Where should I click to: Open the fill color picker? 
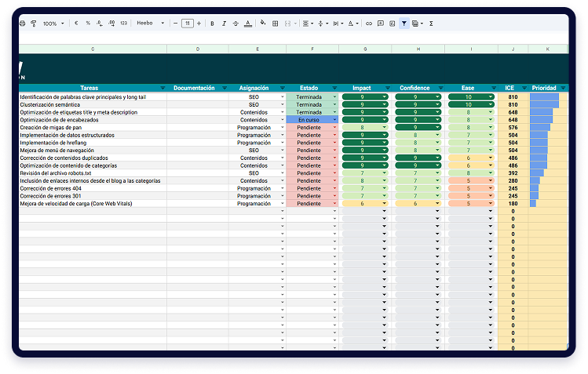click(262, 24)
